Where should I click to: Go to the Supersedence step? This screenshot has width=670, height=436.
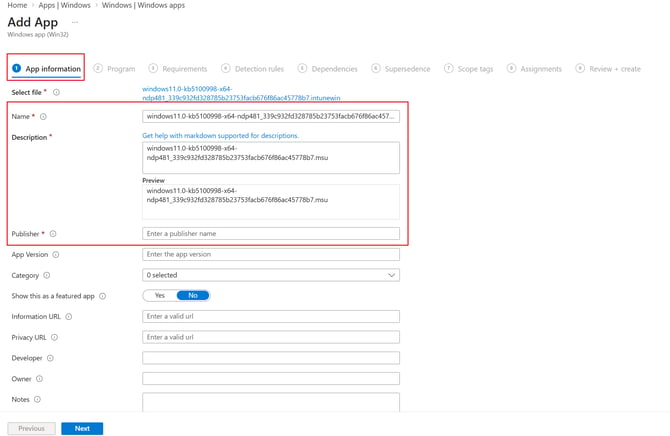pos(401,69)
